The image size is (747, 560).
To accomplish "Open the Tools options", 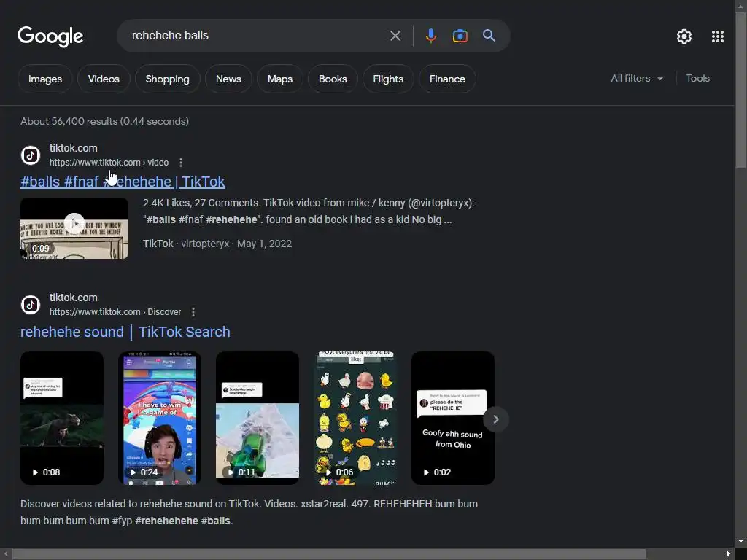I will point(697,79).
